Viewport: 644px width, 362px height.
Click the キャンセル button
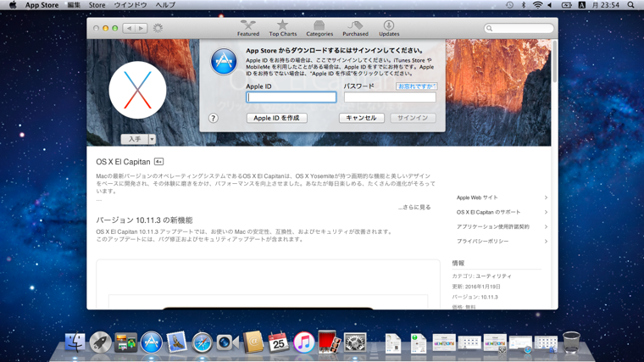tap(362, 118)
